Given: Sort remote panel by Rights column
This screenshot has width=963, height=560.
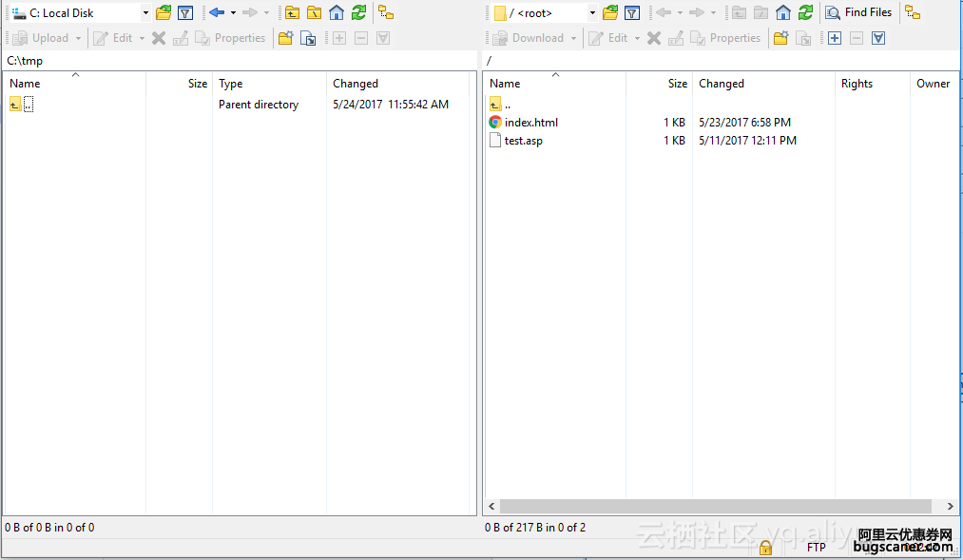Looking at the screenshot, I should 872,84.
